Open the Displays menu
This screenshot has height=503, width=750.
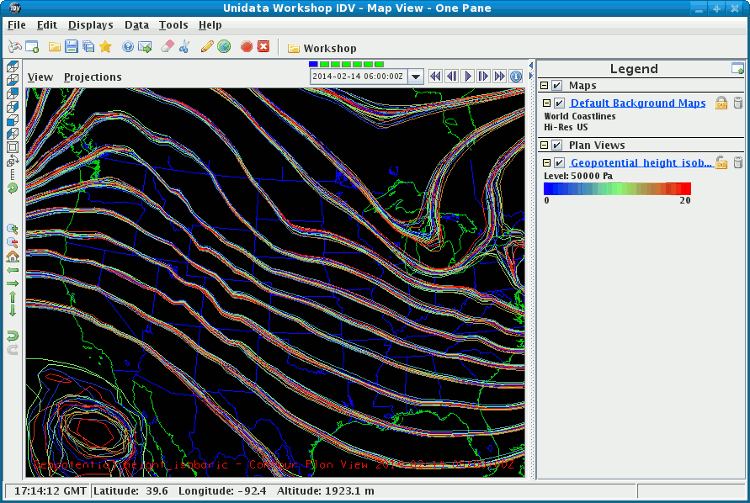pyautogui.click(x=90, y=25)
